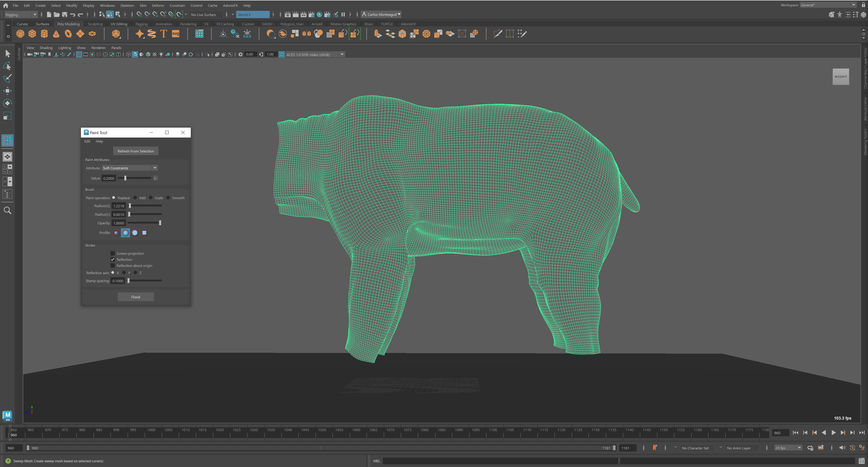This screenshot has height=467, width=868.
Task: Choose the Move tool in left toolbox
Action: pyautogui.click(x=7, y=91)
